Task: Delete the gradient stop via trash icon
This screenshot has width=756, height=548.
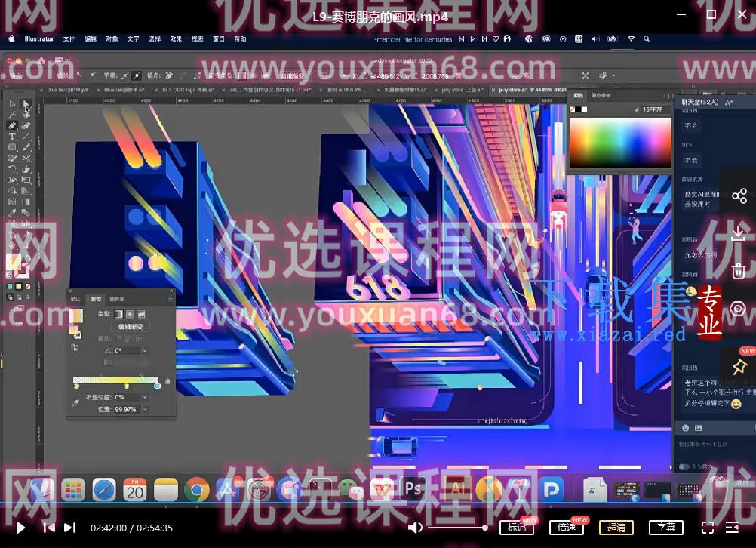Action: pos(167,382)
